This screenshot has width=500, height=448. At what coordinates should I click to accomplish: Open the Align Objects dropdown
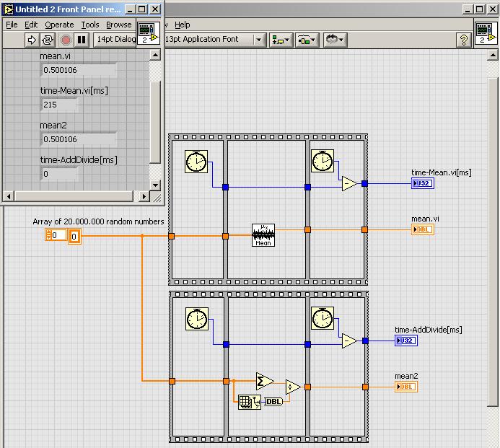(281, 40)
